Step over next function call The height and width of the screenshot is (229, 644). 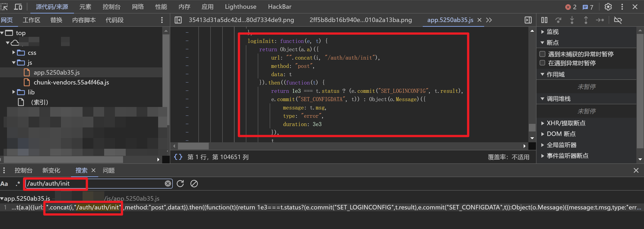[x=558, y=20]
